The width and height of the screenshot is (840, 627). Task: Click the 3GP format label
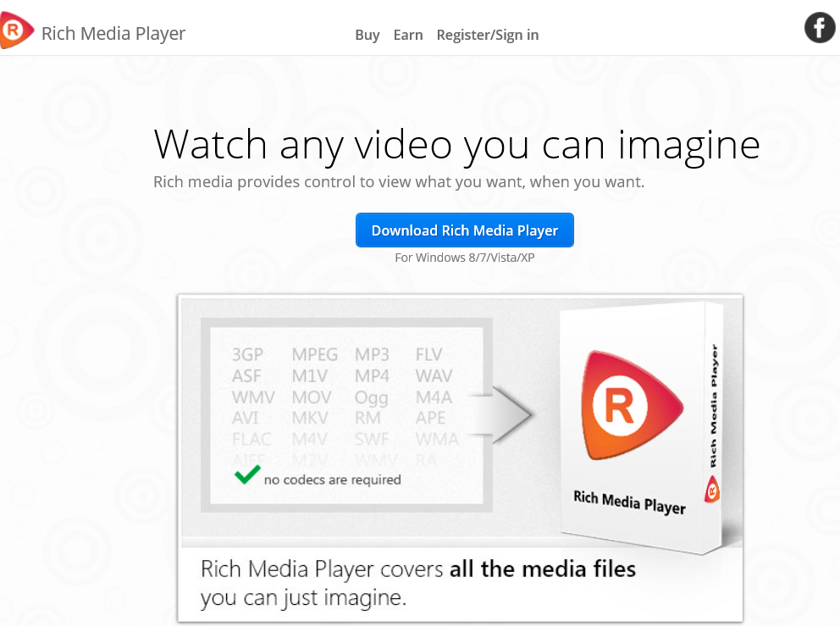pyautogui.click(x=247, y=355)
